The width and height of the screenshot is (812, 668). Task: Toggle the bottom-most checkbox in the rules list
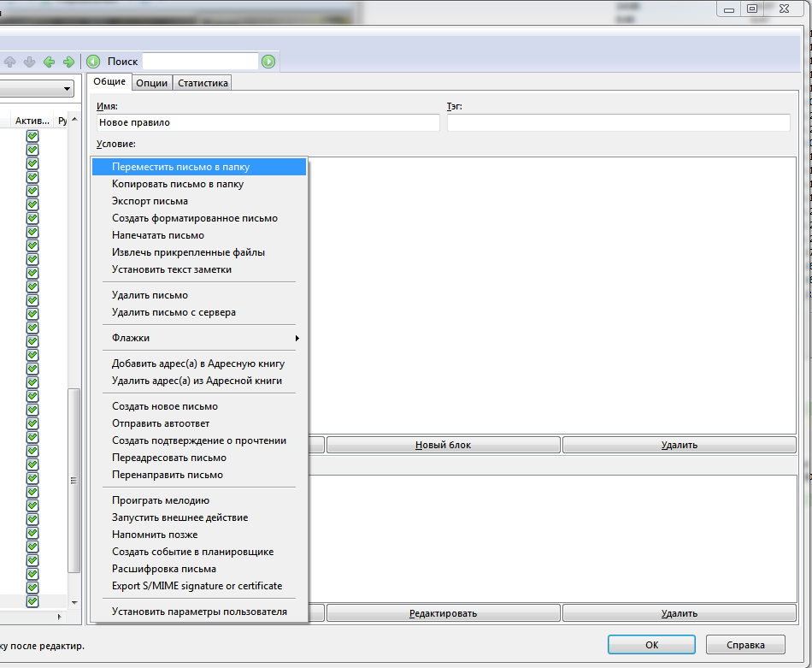pyautogui.click(x=32, y=601)
